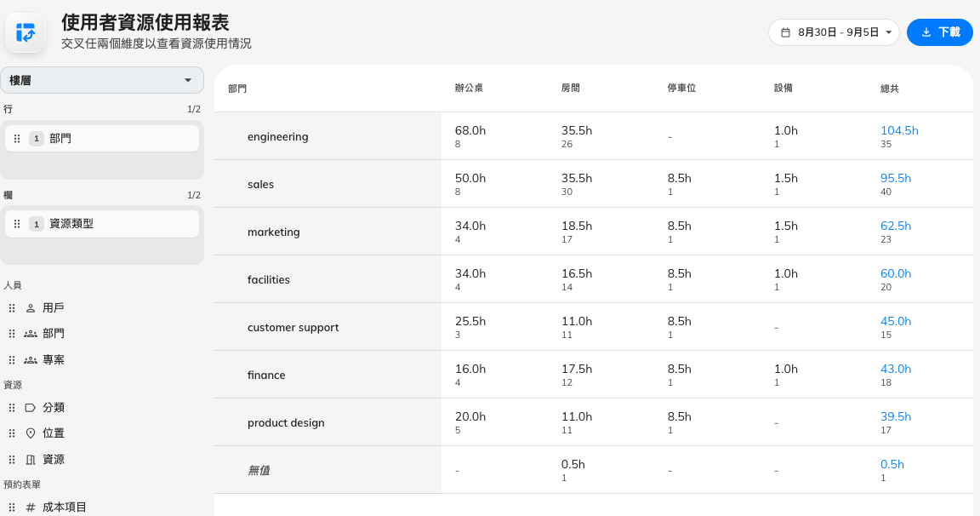The image size is (980, 516).
Task: Click the tag icon next to 分類
Action: (x=30, y=408)
